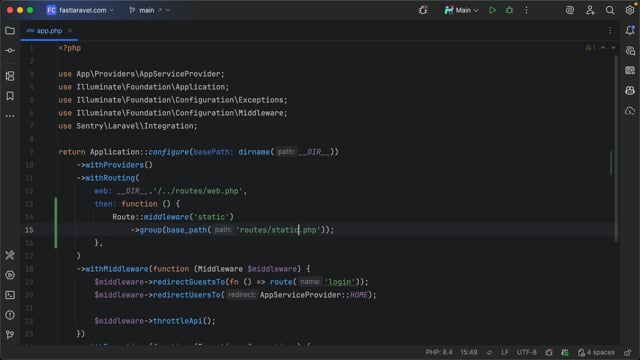Change LF line separator

(x=505, y=352)
